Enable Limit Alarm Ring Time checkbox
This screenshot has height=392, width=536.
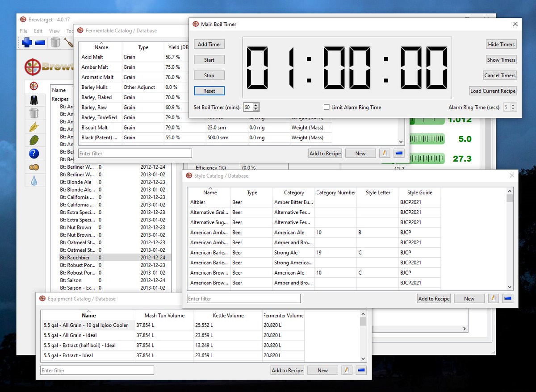[x=327, y=107]
